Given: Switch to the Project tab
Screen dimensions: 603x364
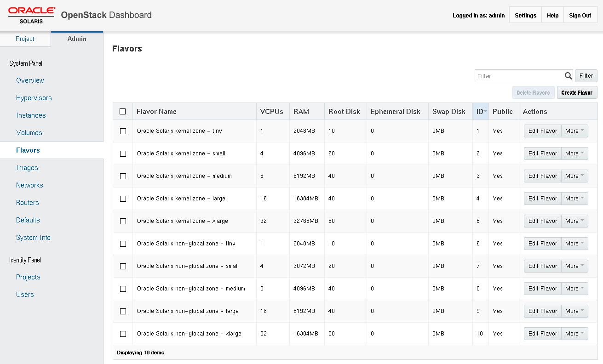Looking at the screenshot, I should point(25,39).
